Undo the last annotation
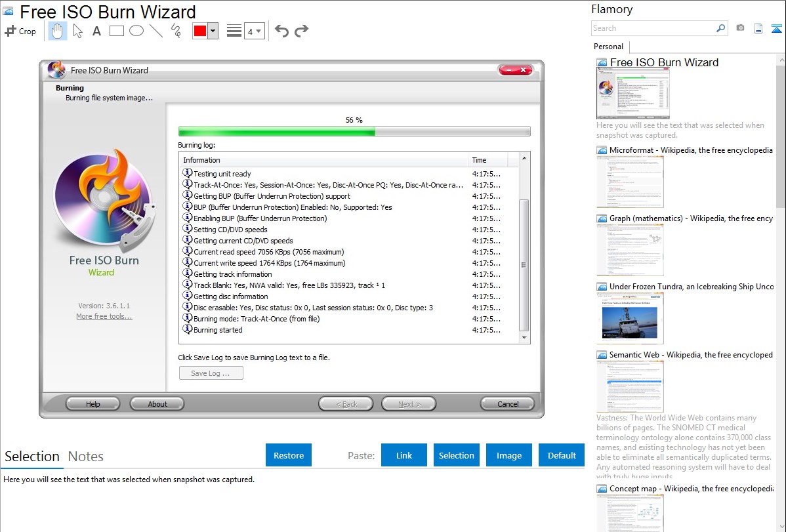The height and width of the screenshot is (532, 786). click(x=281, y=31)
